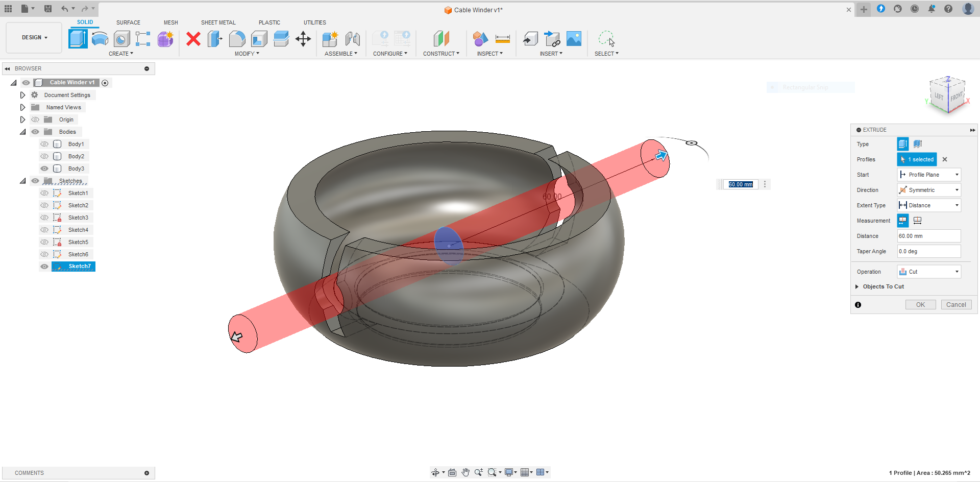Select the Rectangular Pattern tool
The image size is (980, 482).
point(143,39)
